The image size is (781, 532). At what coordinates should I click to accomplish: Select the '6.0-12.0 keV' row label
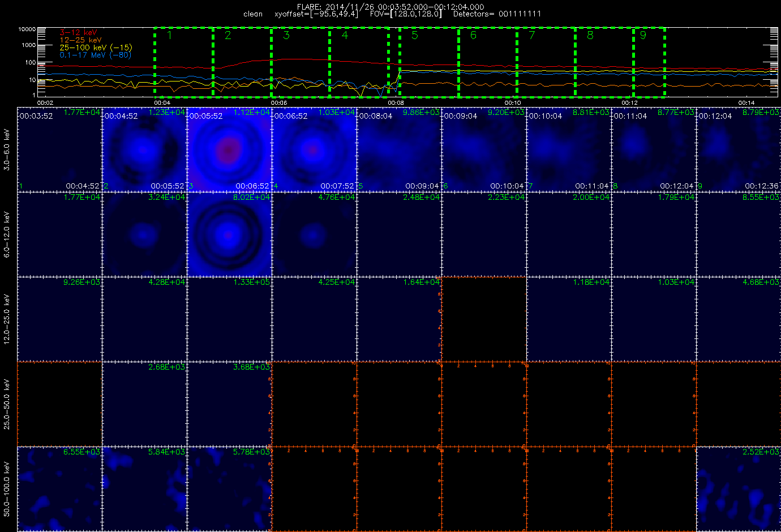pos(7,235)
